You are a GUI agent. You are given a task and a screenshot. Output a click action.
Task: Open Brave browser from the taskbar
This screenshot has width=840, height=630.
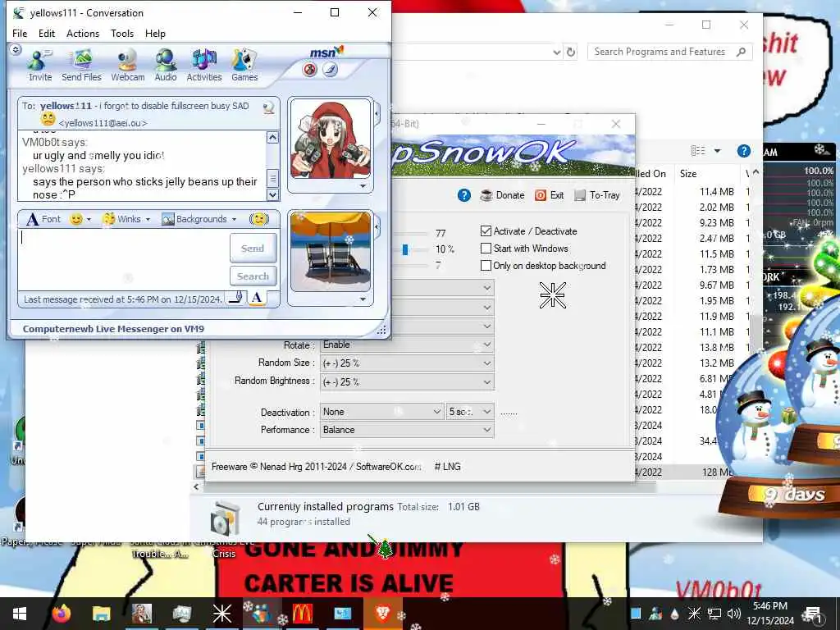(382, 613)
